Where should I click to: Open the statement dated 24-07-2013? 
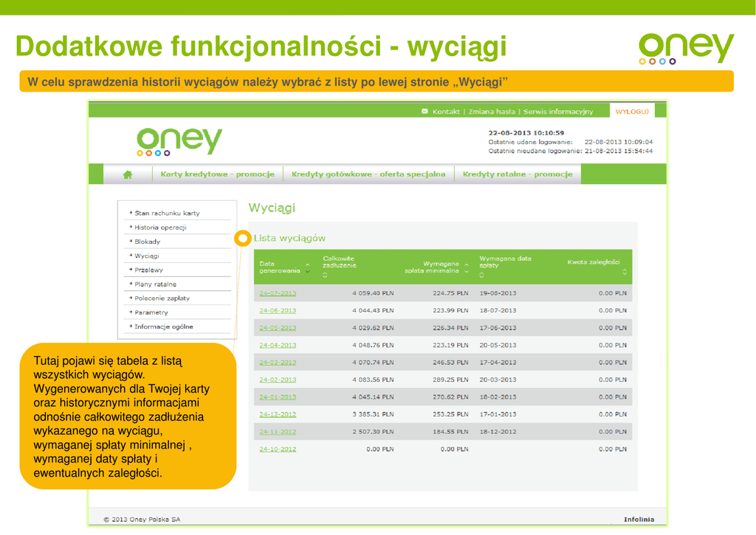[278, 293]
